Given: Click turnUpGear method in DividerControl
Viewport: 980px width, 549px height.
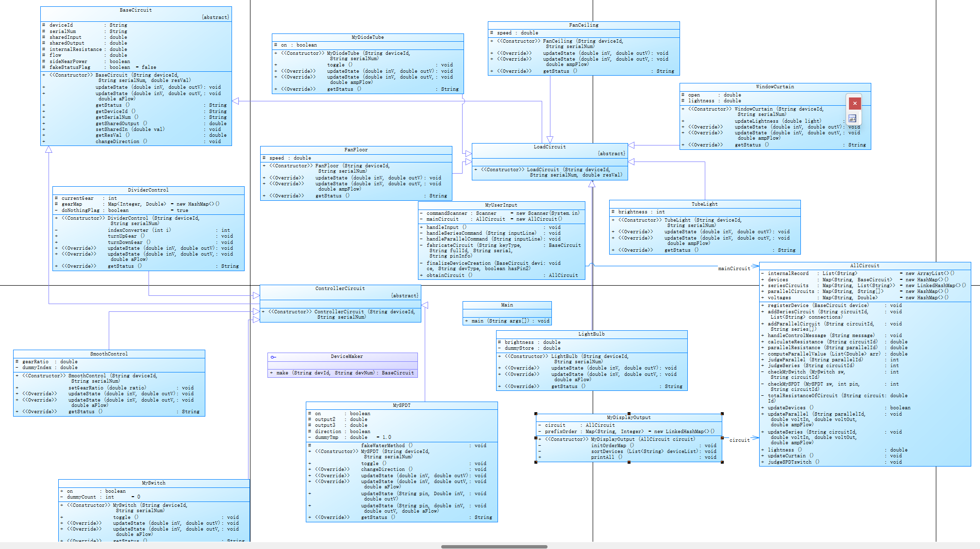Looking at the screenshot, I should [x=144, y=236].
